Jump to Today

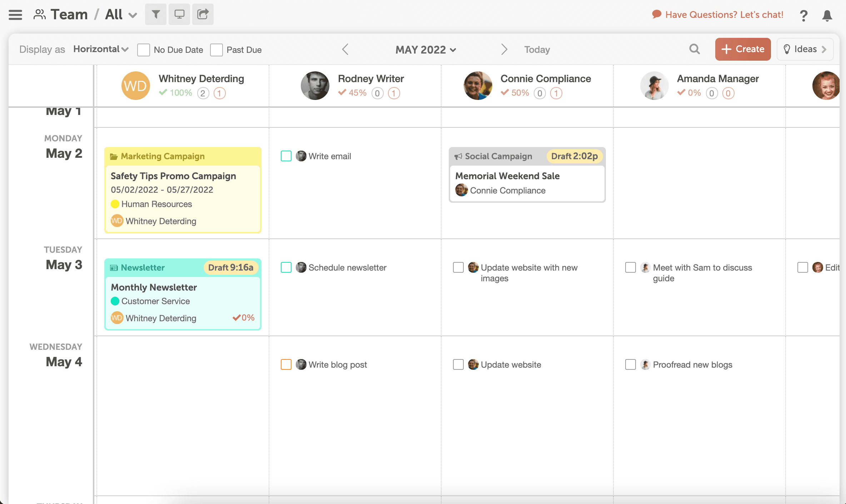click(x=537, y=50)
